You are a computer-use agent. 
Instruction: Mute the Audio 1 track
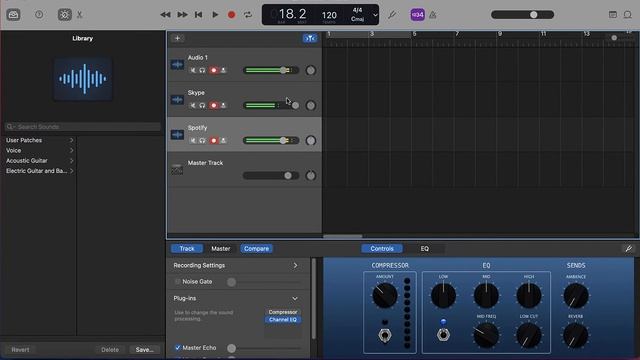(193, 70)
